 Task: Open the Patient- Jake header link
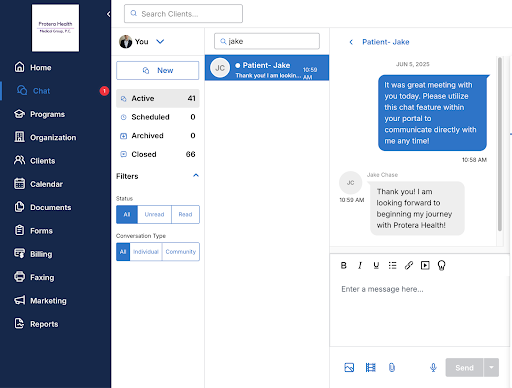click(x=386, y=42)
